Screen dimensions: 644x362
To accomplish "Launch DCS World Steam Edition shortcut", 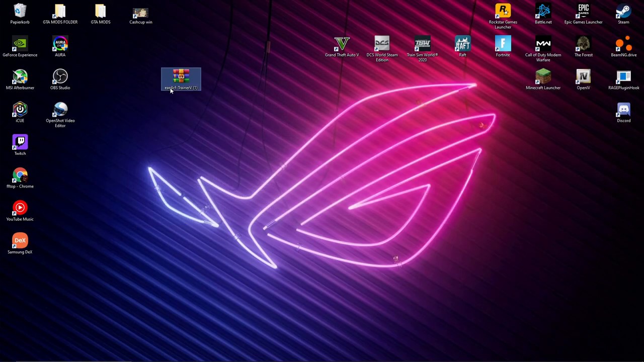I will pos(382,49).
